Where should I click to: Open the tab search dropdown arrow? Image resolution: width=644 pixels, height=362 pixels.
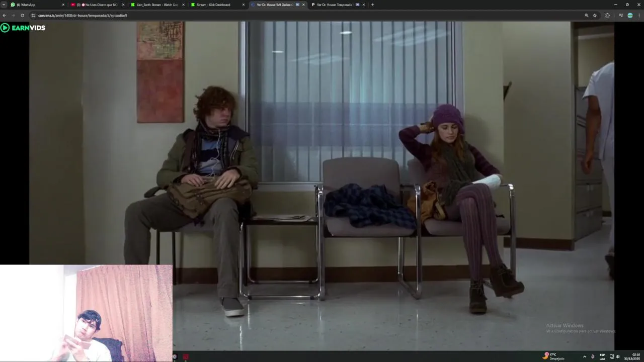pos(4,5)
